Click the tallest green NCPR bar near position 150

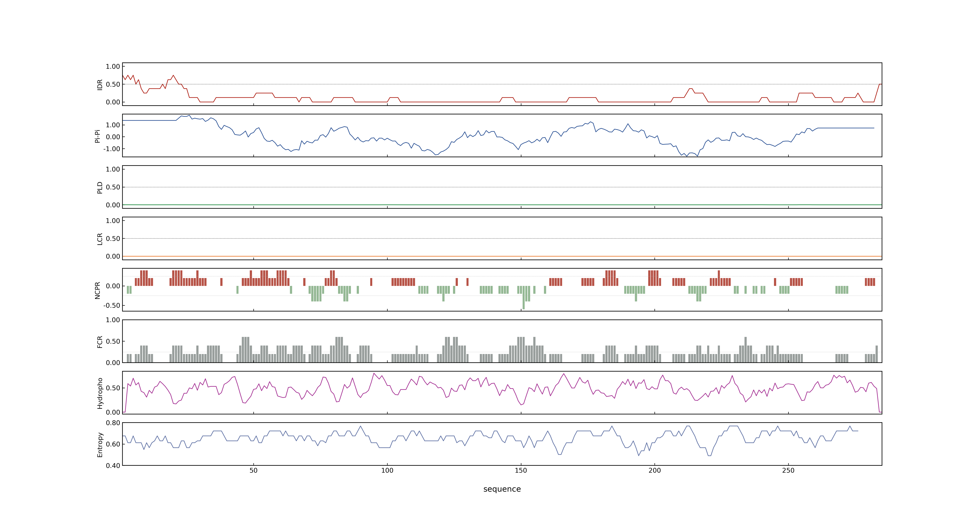pos(524,298)
